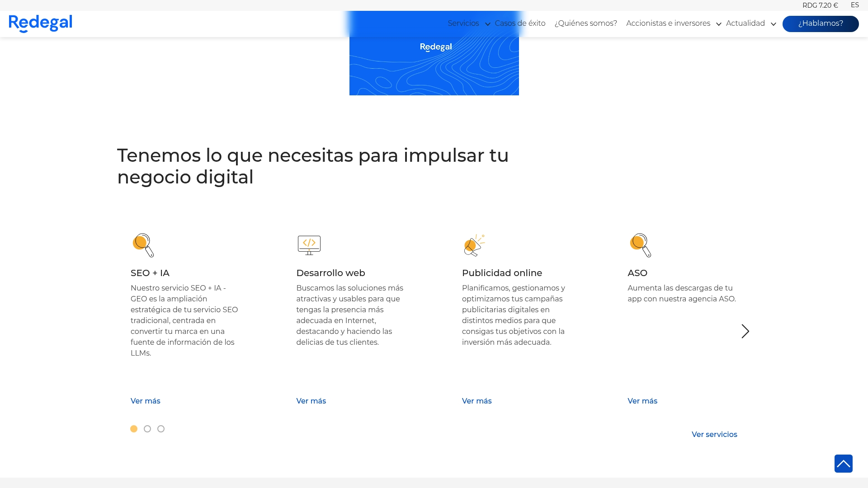Click the ¿Hablamos? contact button
This screenshot has width=868, height=488.
tap(820, 23)
